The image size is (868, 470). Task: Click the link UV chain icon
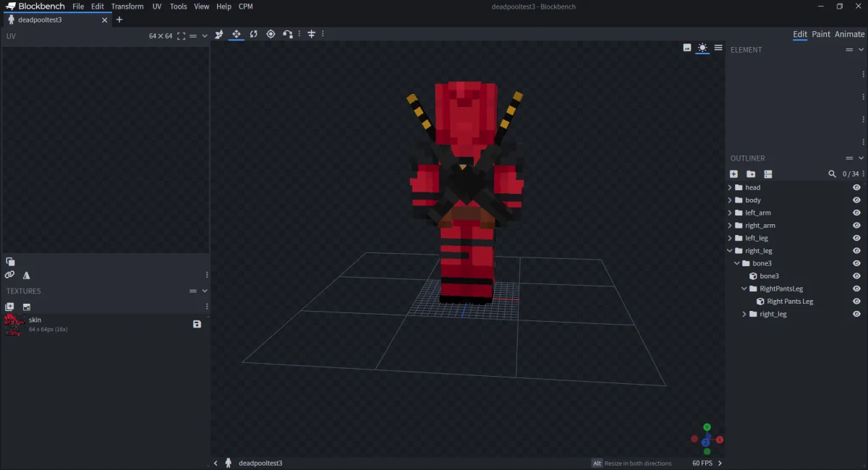tap(9, 275)
